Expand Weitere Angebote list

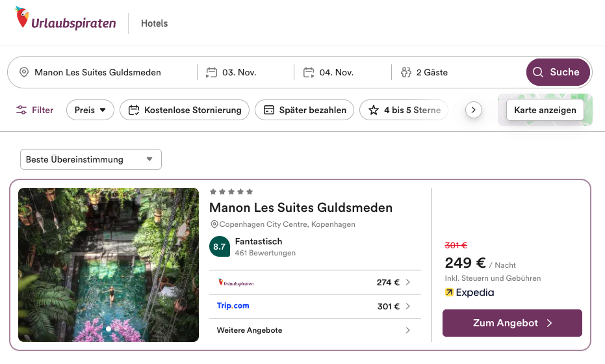(x=315, y=330)
